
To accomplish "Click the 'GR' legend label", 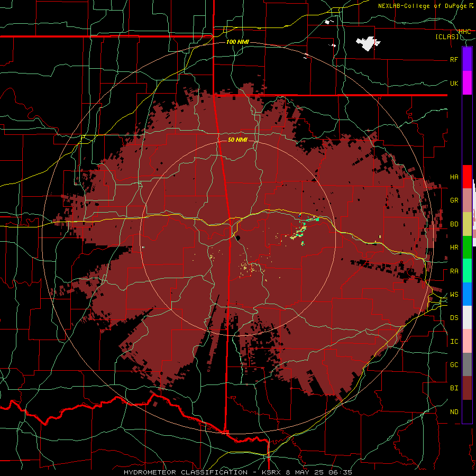I will pos(454,200).
